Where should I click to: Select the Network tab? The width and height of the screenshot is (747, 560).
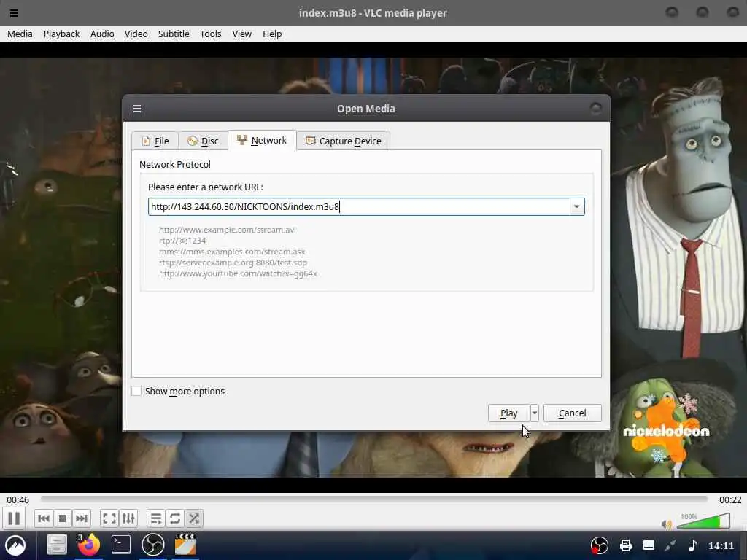(x=262, y=141)
